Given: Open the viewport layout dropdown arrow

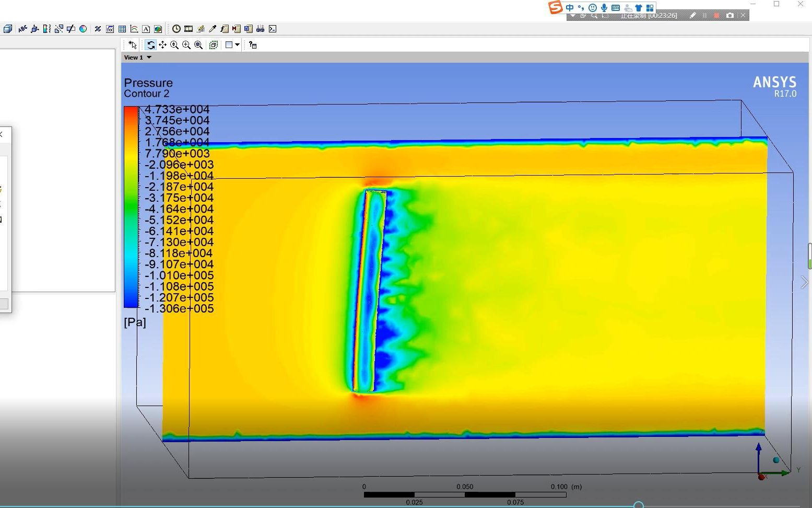Looking at the screenshot, I should point(237,45).
